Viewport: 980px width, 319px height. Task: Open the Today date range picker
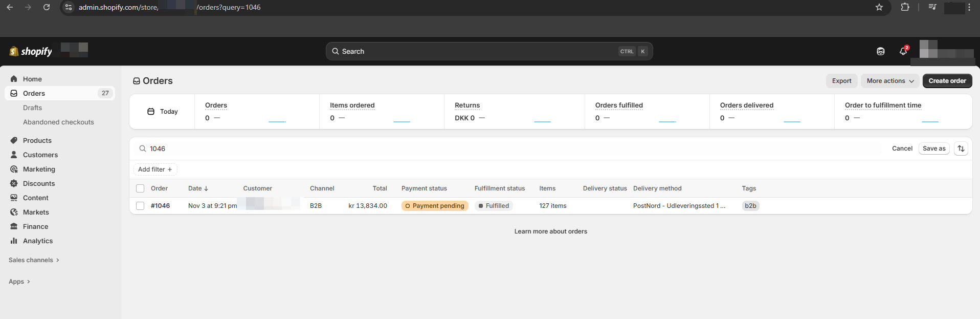pos(162,112)
